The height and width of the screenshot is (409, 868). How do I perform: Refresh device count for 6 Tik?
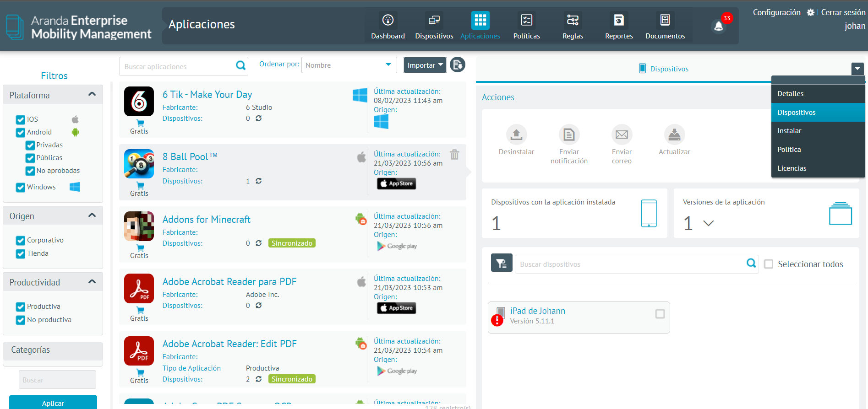pyautogui.click(x=259, y=118)
